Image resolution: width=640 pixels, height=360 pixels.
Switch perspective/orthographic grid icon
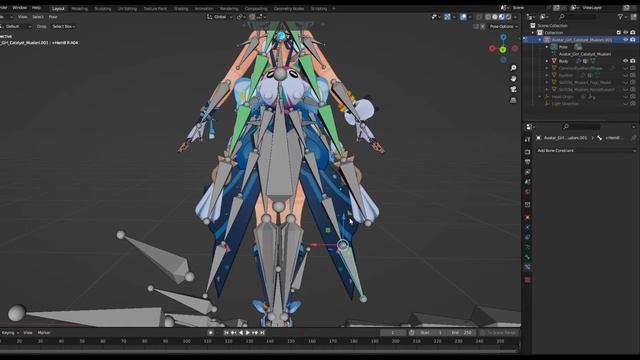(x=513, y=100)
